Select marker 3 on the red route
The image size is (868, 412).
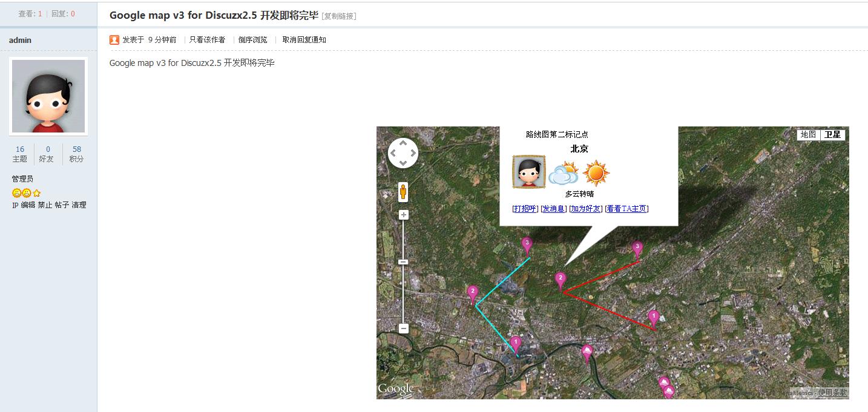637,249
